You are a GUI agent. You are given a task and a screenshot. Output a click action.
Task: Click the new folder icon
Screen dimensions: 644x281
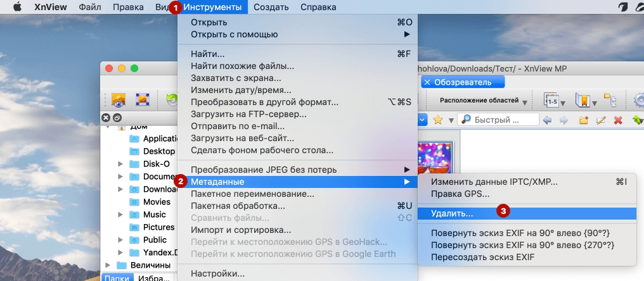pyautogui.click(x=584, y=120)
